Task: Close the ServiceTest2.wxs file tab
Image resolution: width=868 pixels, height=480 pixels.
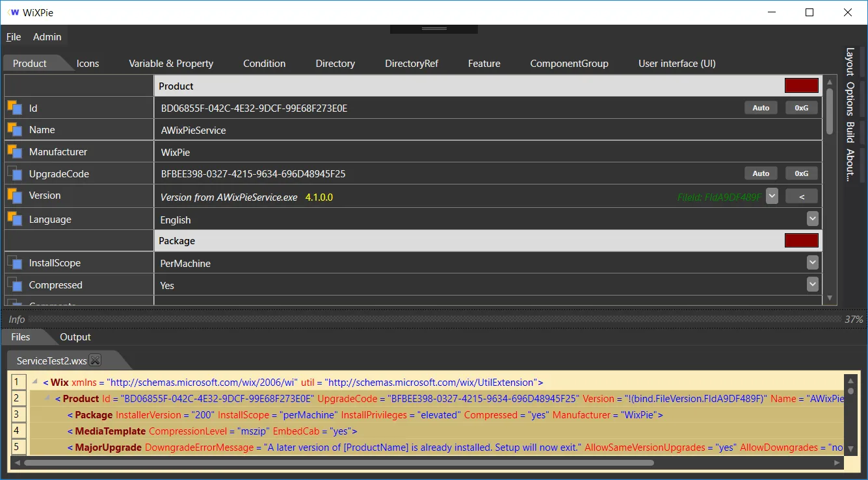Action: (95, 360)
